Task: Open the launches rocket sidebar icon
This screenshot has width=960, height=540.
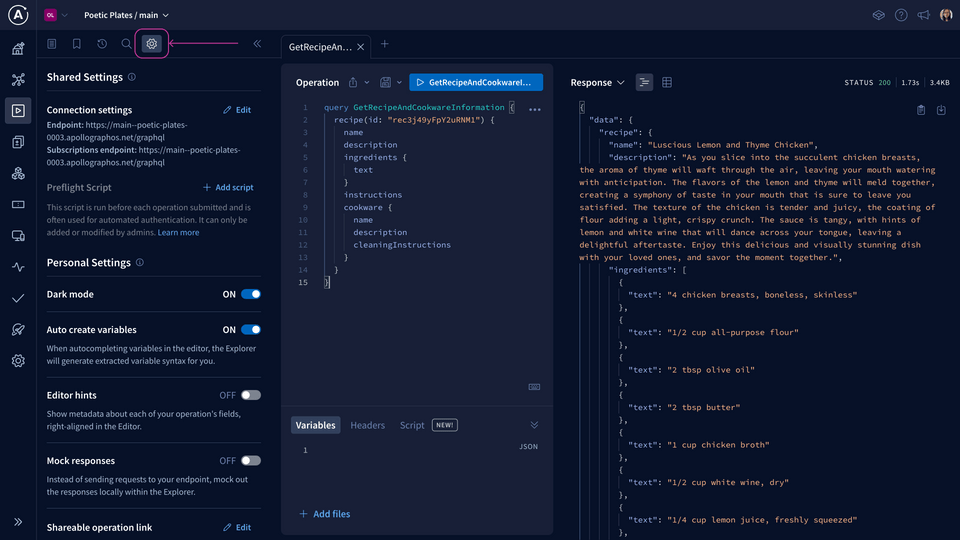Action: tap(18, 329)
